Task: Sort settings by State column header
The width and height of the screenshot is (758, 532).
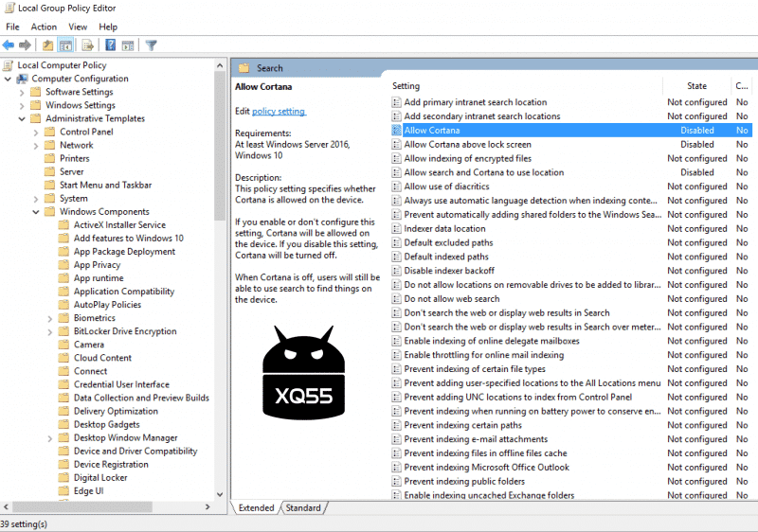Action: coord(696,86)
